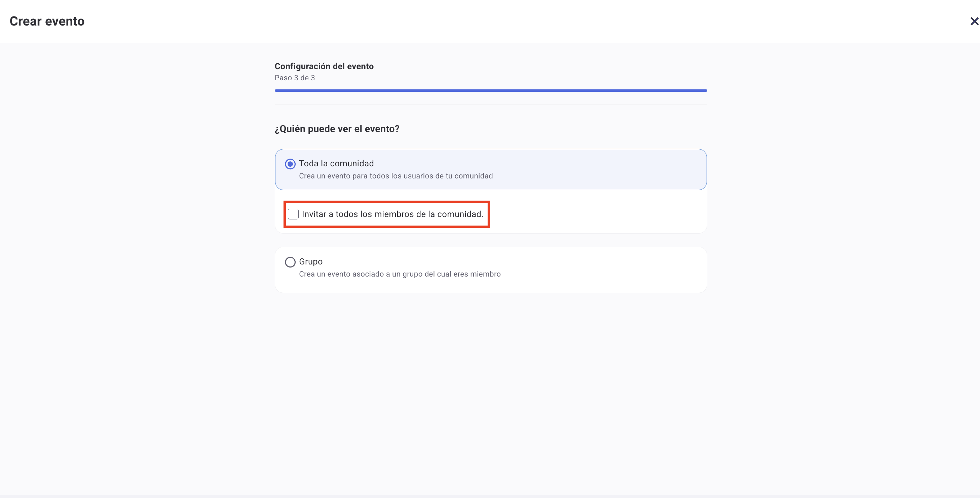Select the Toda la comunidad radio button
980x498 pixels.
[x=290, y=164]
